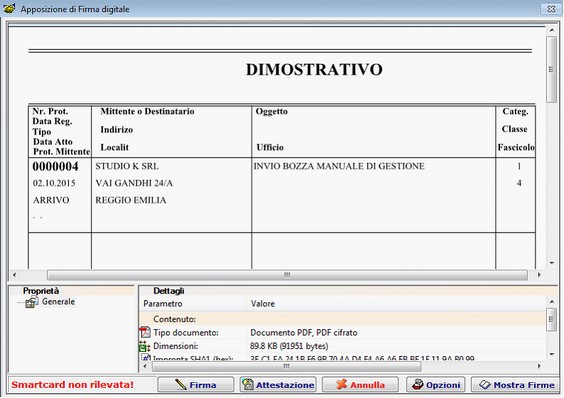The image size is (564, 398).
Task: Click the DIMOSTRATIVO heading in the document
Action: click(314, 69)
